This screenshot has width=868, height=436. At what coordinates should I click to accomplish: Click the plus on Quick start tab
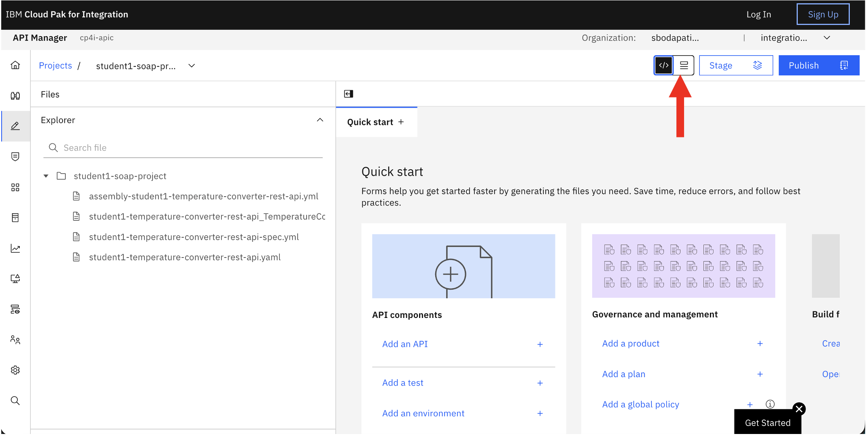click(x=401, y=122)
